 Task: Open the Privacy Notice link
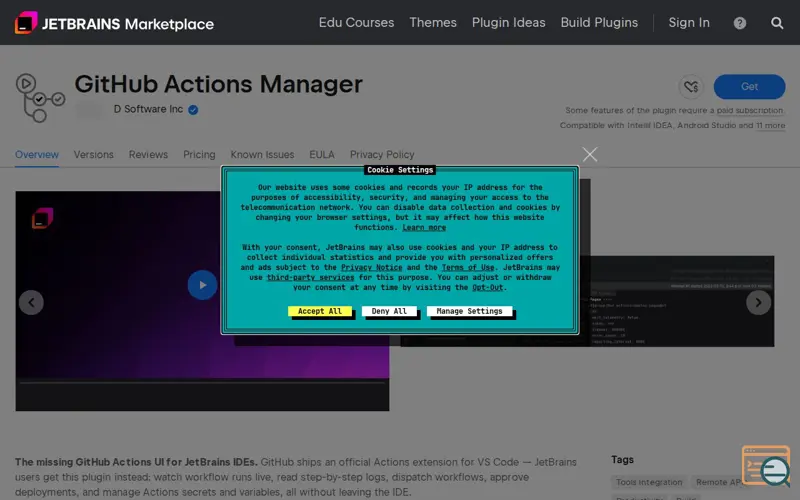click(x=371, y=267)
